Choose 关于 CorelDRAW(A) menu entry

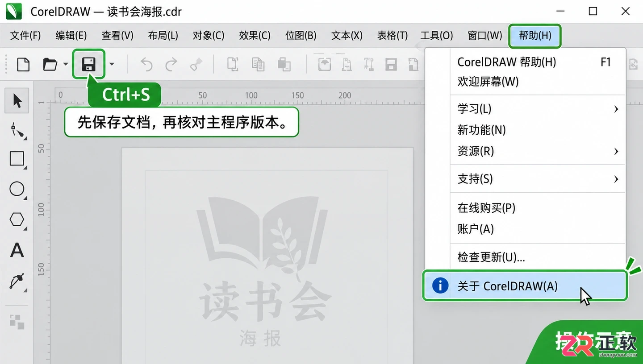(x=525, y=286)
